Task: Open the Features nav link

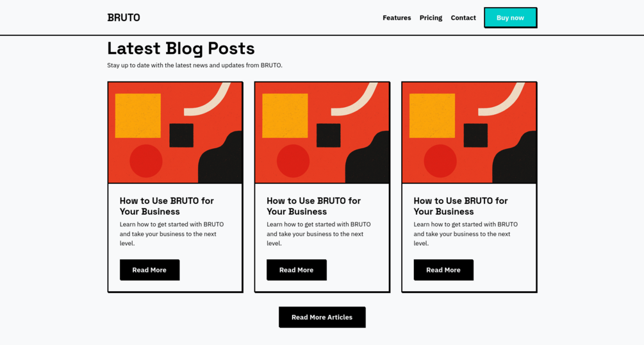Action: (397, 18)
